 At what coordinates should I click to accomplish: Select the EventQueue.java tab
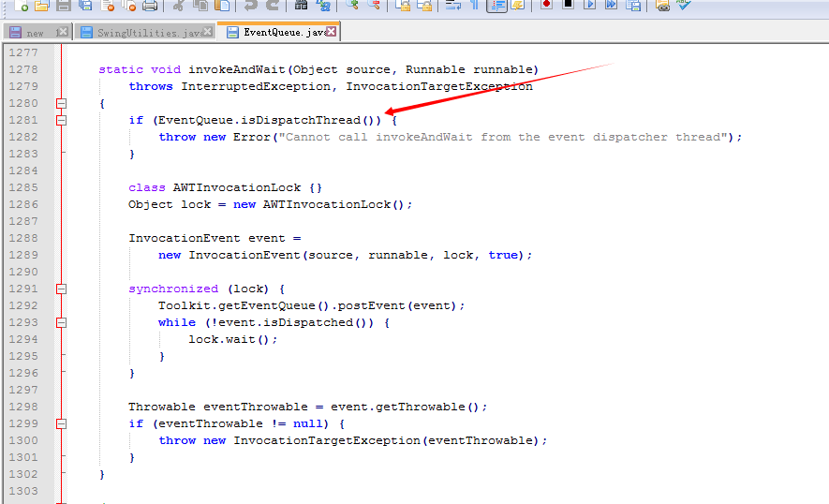pos(277,32)
